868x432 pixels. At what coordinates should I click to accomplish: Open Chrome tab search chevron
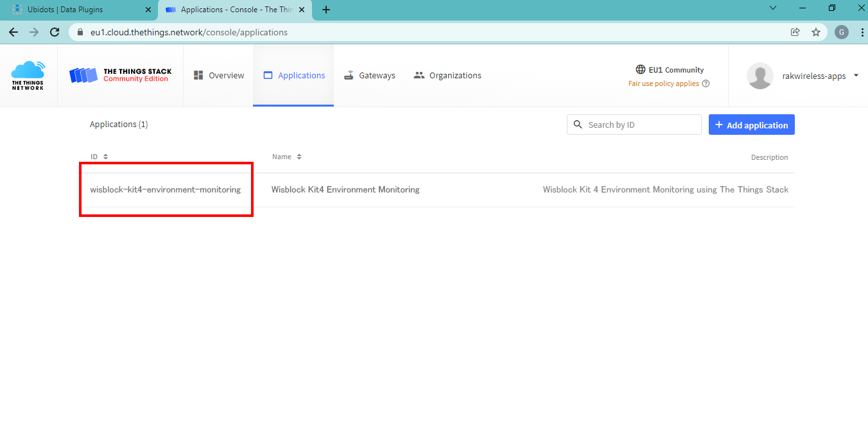tap(773, 8)
